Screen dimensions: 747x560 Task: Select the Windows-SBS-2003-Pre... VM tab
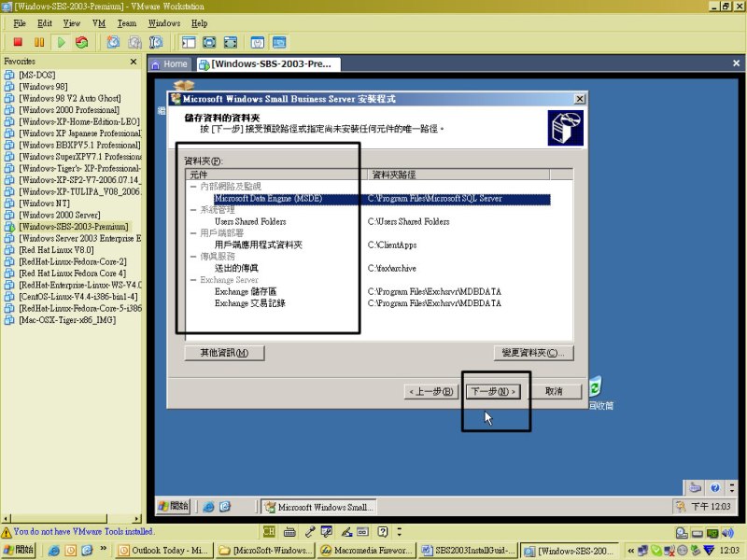267,64
